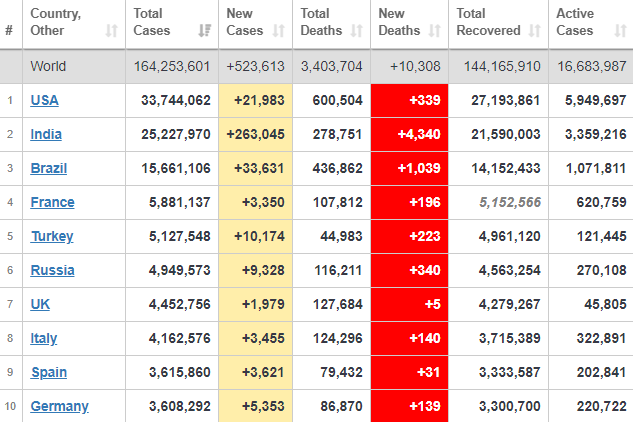Select Brazil new deaths +1,039 cell
This screenshot has height=422, width=633.
click(409, 168)
